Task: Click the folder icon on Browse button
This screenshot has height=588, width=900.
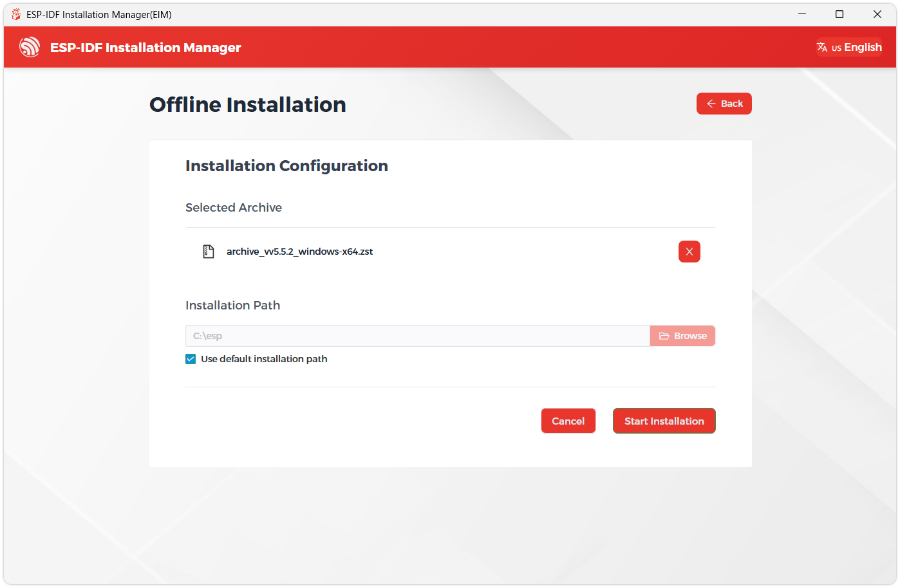Action: point(664,336)
